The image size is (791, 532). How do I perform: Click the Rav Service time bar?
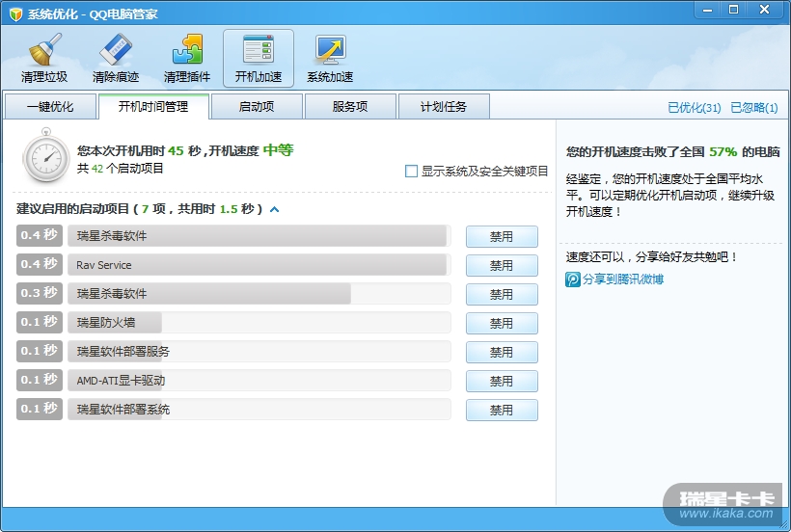point(259,265)
